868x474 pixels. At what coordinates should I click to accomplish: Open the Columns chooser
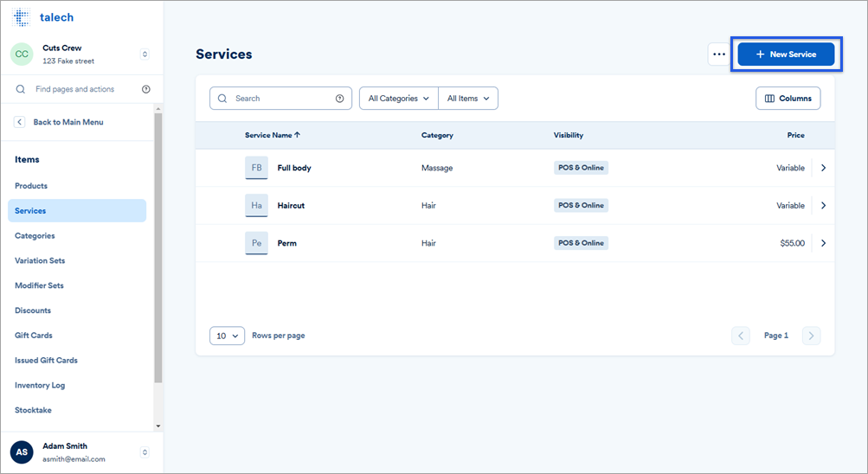(788, 99)
